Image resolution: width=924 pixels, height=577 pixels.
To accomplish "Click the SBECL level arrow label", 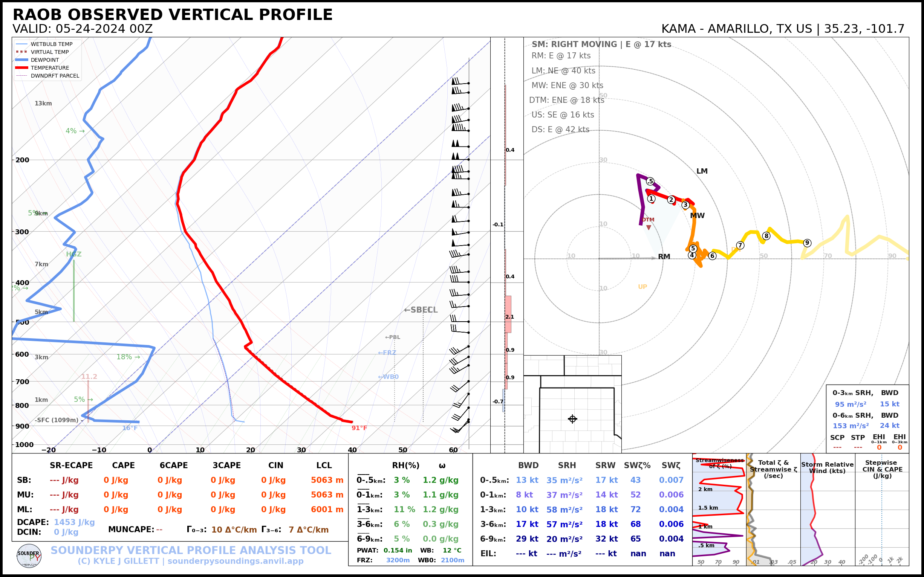I will coord(421,310).
